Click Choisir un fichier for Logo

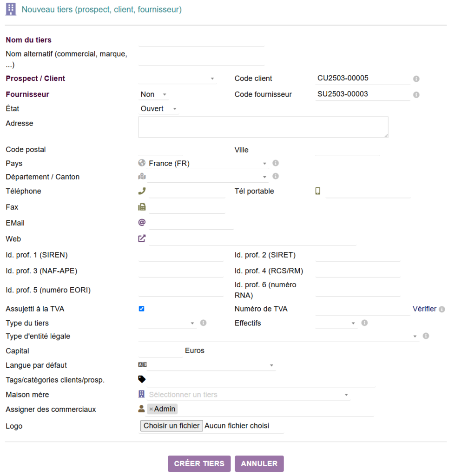point(171,426)
